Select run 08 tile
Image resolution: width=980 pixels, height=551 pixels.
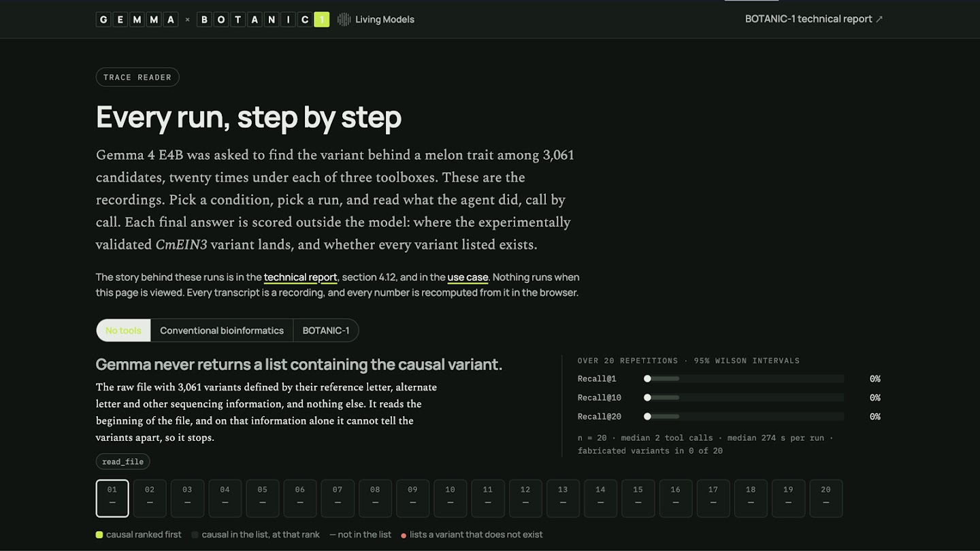point(375,498)
